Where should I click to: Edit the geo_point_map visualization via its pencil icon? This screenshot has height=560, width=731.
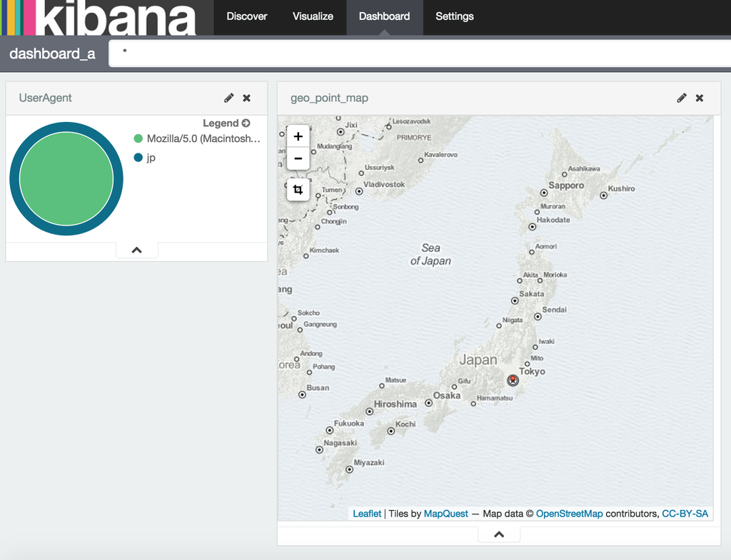coord(682,98)
